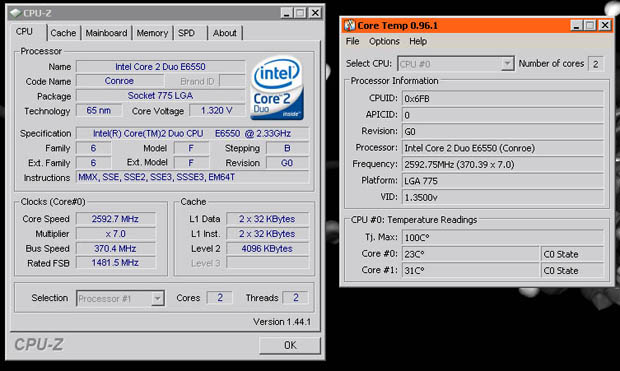Click the Core #1 'C0 State' field
The width and height of the screenshot is (620, 371).
573,271
